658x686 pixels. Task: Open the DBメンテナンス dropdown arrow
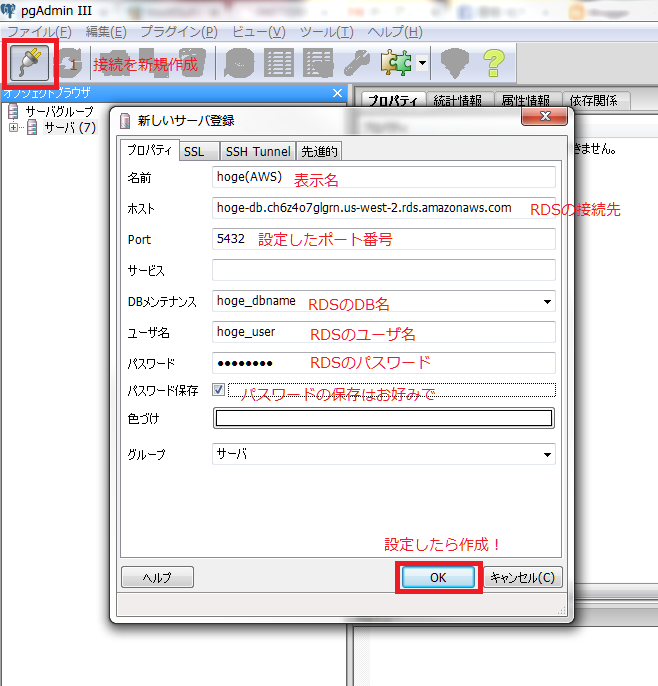547,301
